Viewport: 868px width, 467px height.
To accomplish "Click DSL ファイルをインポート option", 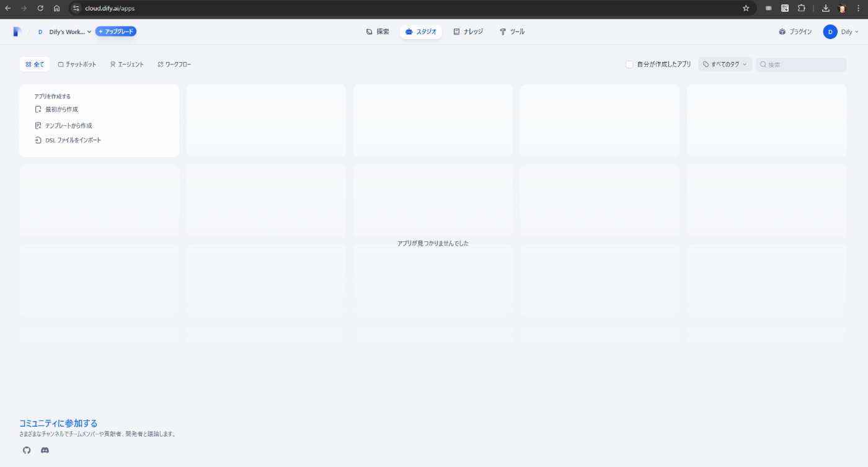I will pos(68,140).
